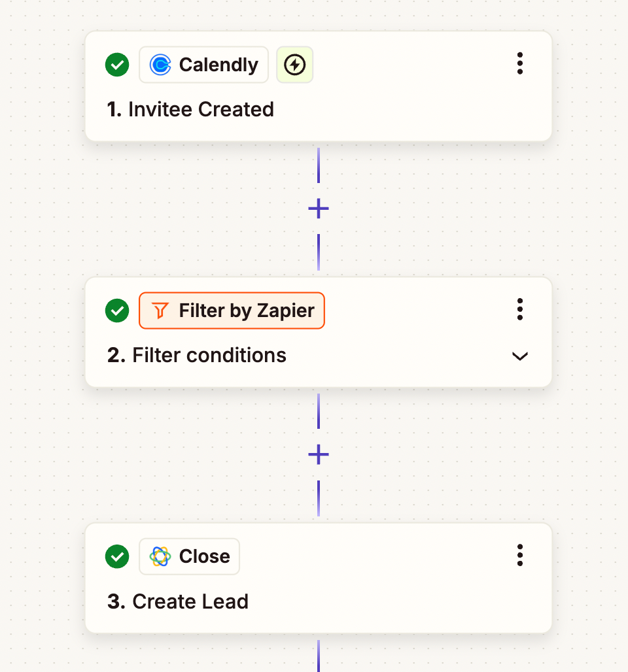
Task: Click the green checkmark on Close step
Action: click(117, 556)
